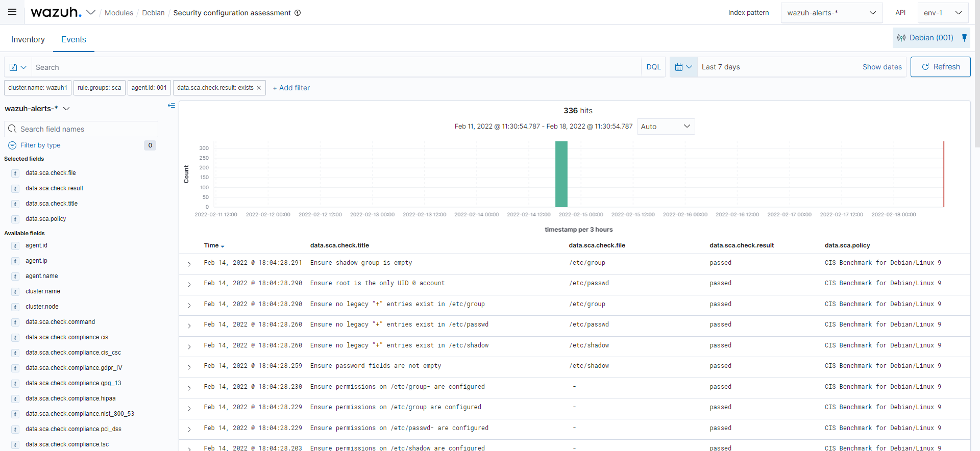Screen dimensions: 980x451
Task: Expand row permissions on /etc/group- configured
Action: pos(189,388)
